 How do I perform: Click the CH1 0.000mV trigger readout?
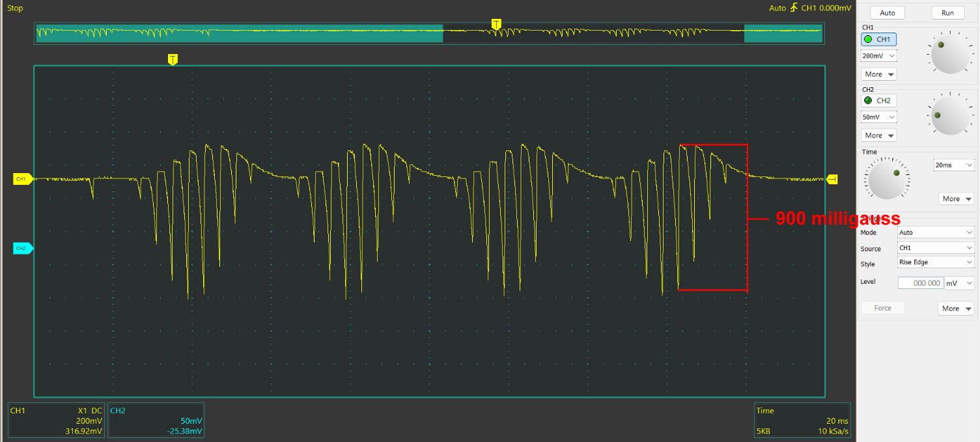(x=826, y=8)
